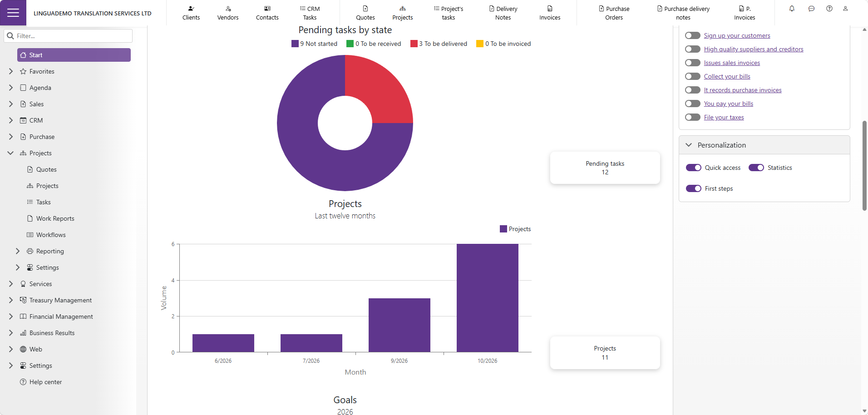
Task: Toggle File your taxes switch
Action: (x=693, y=117)
